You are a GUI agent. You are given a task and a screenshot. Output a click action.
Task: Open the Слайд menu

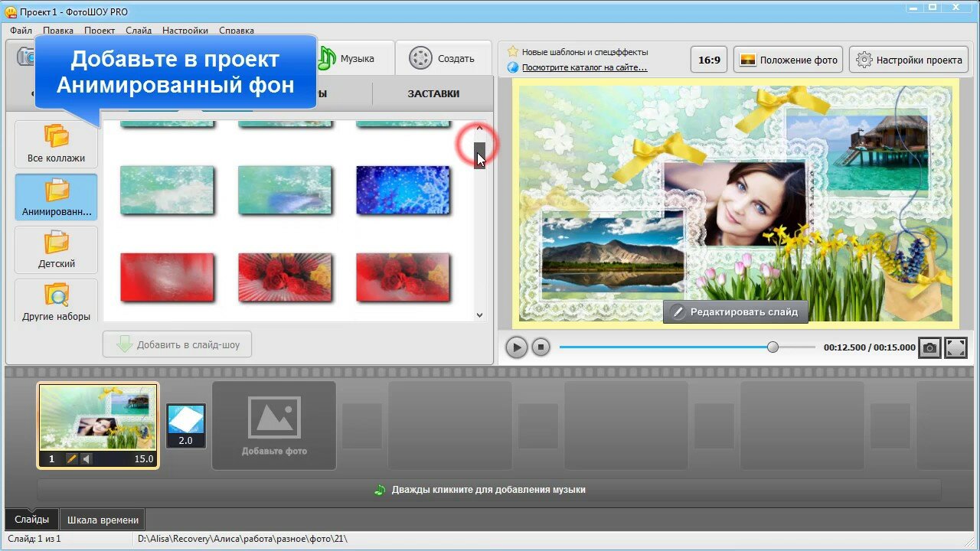(139, 31)
